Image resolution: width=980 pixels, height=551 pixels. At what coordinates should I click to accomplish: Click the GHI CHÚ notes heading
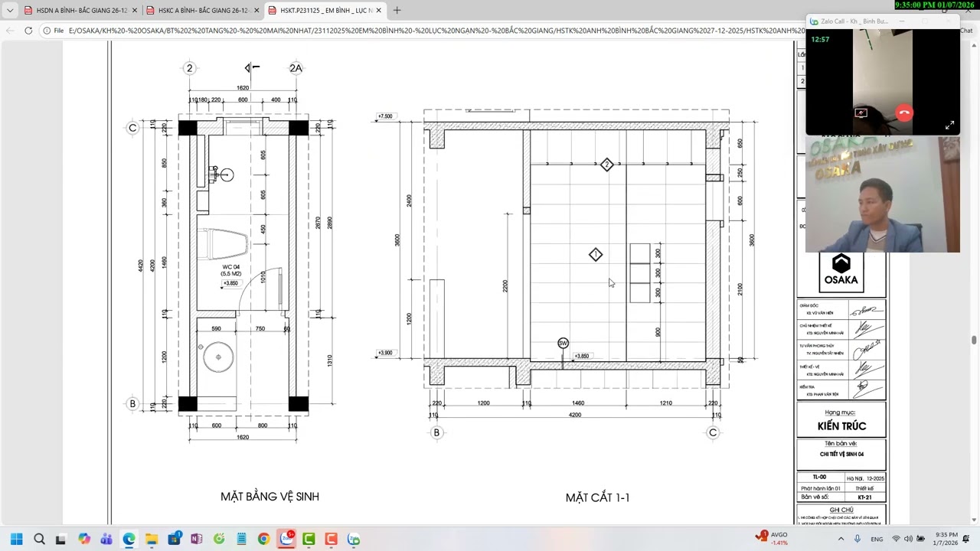[x=841, y=510]
